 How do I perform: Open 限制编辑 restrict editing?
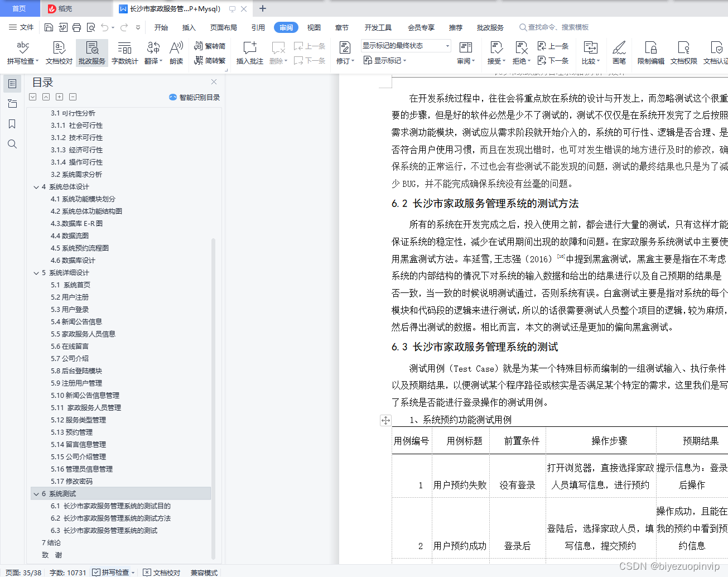point(650,53)
